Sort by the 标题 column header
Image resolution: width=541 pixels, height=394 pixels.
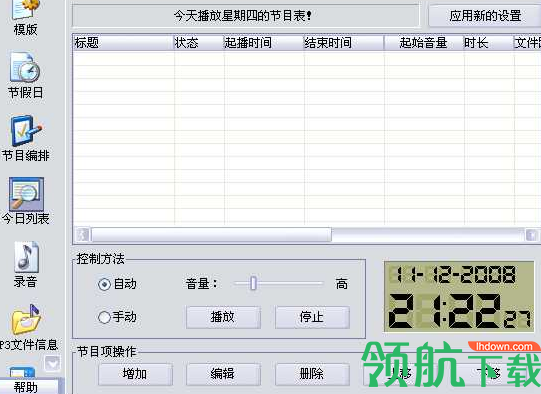click(123, 43)
